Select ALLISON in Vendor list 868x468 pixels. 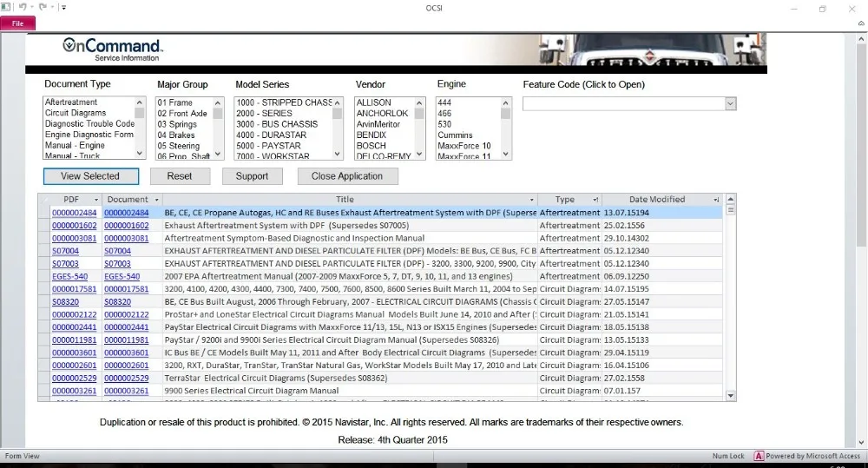pos(373,102)
